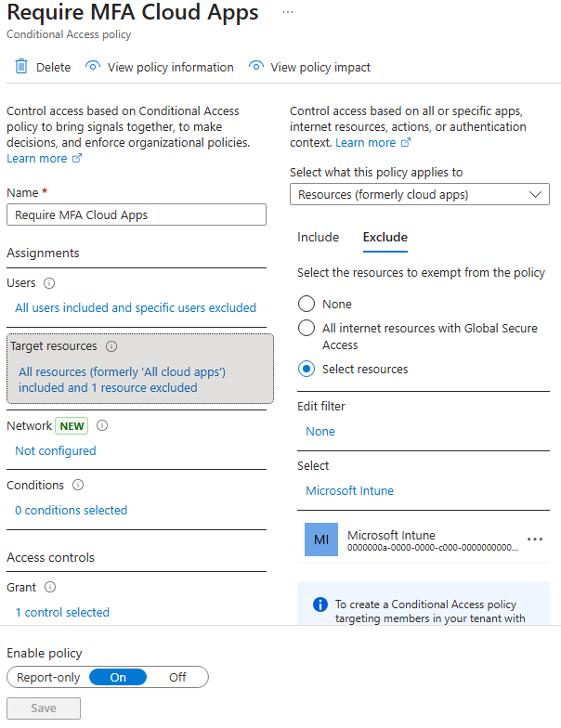Open Learn more link under policy description
This screenshot has height=728, width=561.
pyautogui.click(x=37, y=158)
